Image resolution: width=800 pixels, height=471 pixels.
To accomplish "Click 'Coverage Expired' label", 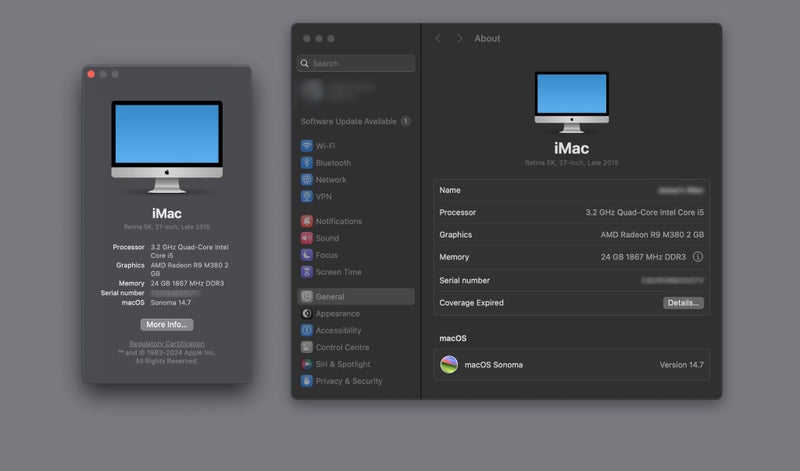I will pos(471,303).
